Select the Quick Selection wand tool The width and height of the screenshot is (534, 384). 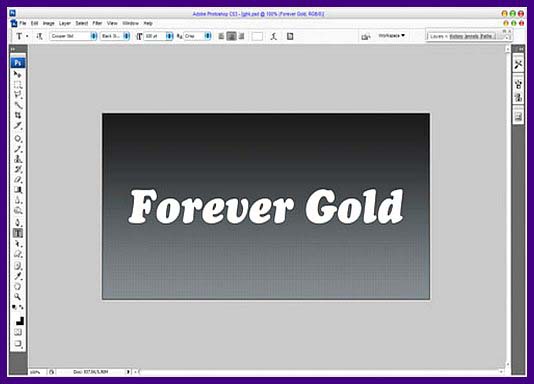point(17,105)
